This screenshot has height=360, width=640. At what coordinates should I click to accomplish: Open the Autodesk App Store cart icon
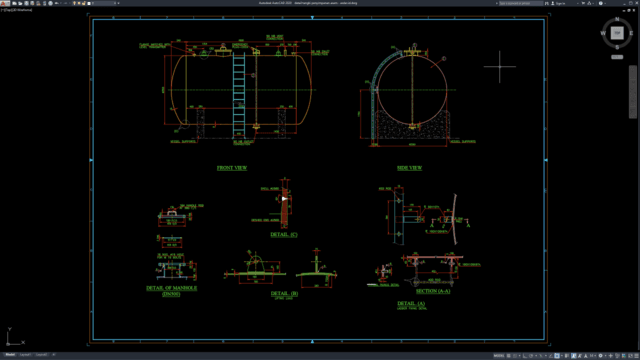point(583,3)
